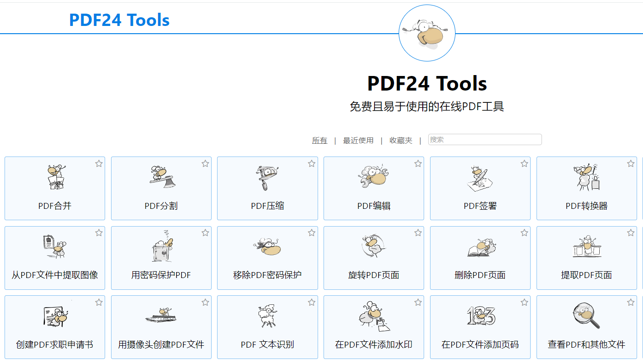The width and height of the screenshot is (643, 364).
Task: Click the 移除PDF密码保护 icon
Action: tap(267, 247)
